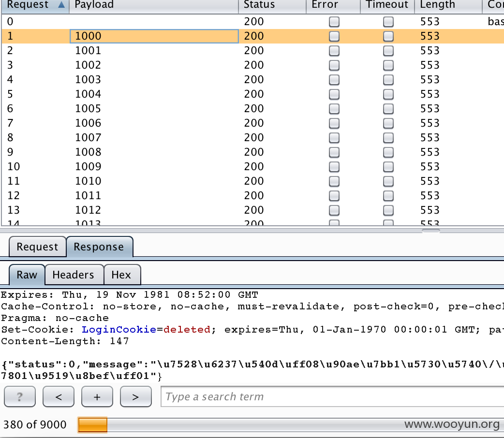The height and width of the screenshot is (438, 504).
Task: Click the Cache-Control header line
Action: coord(252,307)
